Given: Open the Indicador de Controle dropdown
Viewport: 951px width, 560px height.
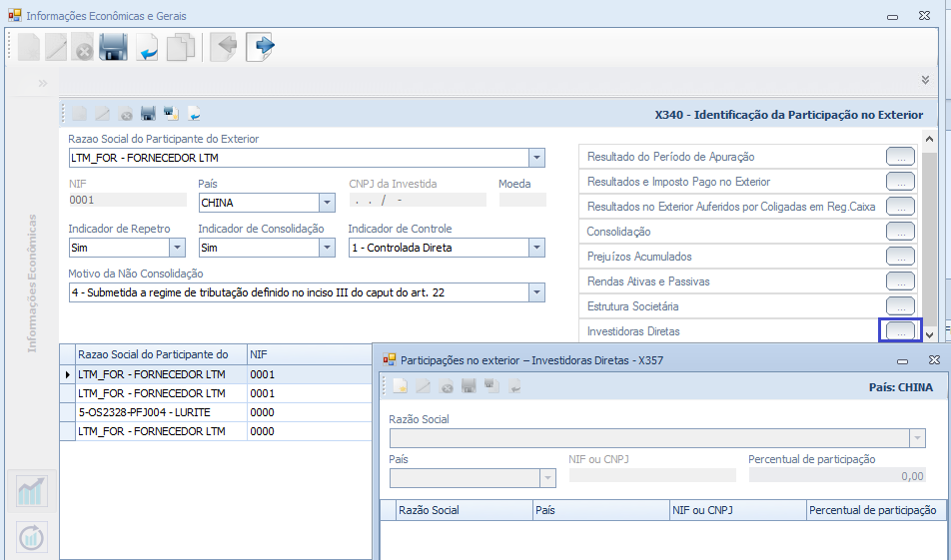Looking at the screenshot, I should click(x=536, y=248).
